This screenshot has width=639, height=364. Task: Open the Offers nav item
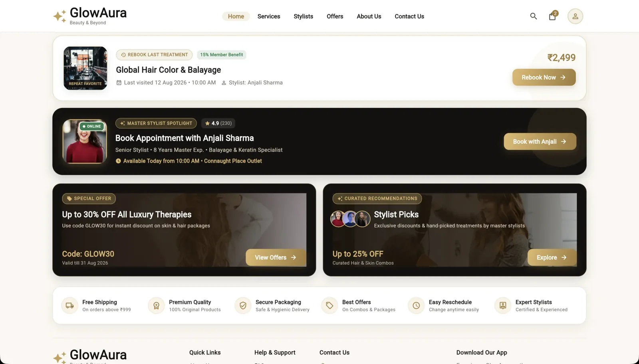[x=335, y=16]
